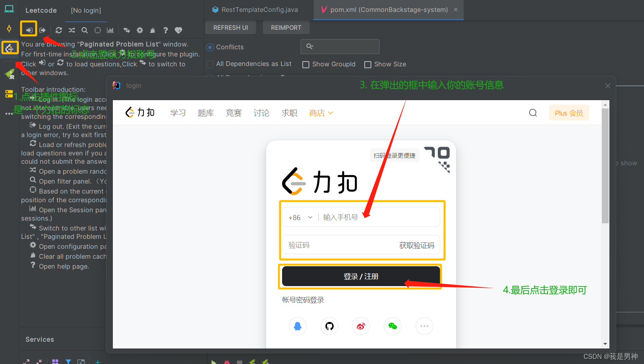This screenshot has width=644, height=364.
Task: Open the 学习 nav item
Action: coord(178,113)
